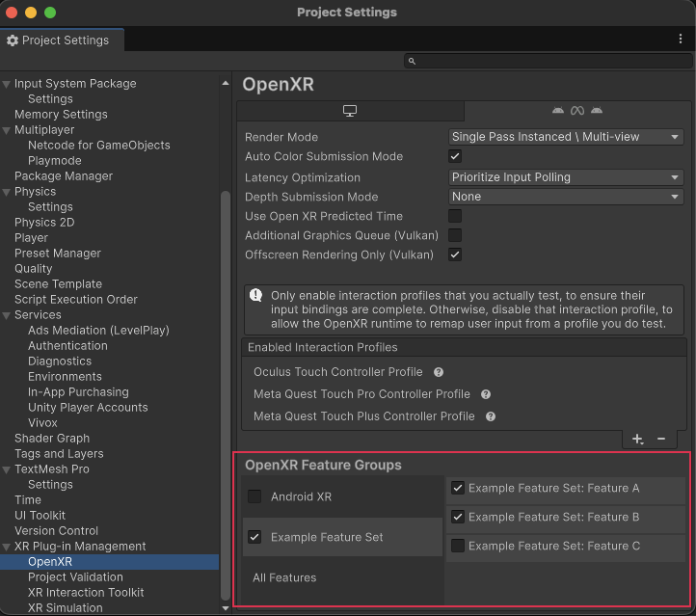The width and height of the screenshot is (696, 616).
Task: Open the Latency Optimization dropdown
Action: (566, 177)
